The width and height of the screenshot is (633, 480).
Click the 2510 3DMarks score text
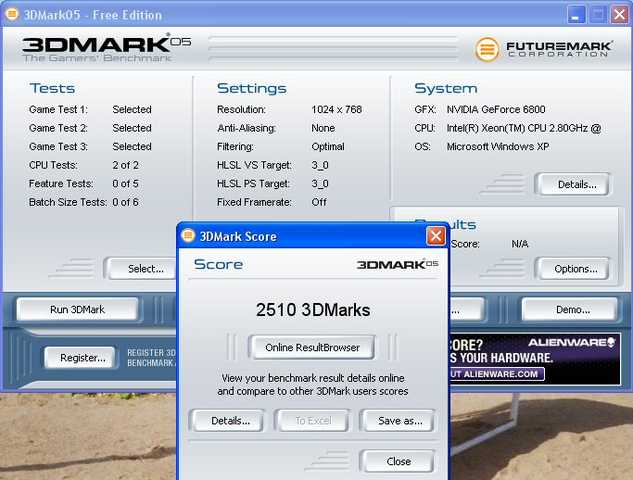pyautogui.click(x=313, y=310)
